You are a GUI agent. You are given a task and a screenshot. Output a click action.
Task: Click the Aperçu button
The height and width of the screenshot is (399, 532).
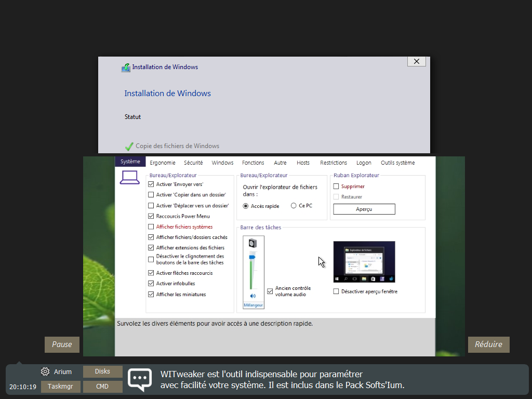(x=364, y=209)
